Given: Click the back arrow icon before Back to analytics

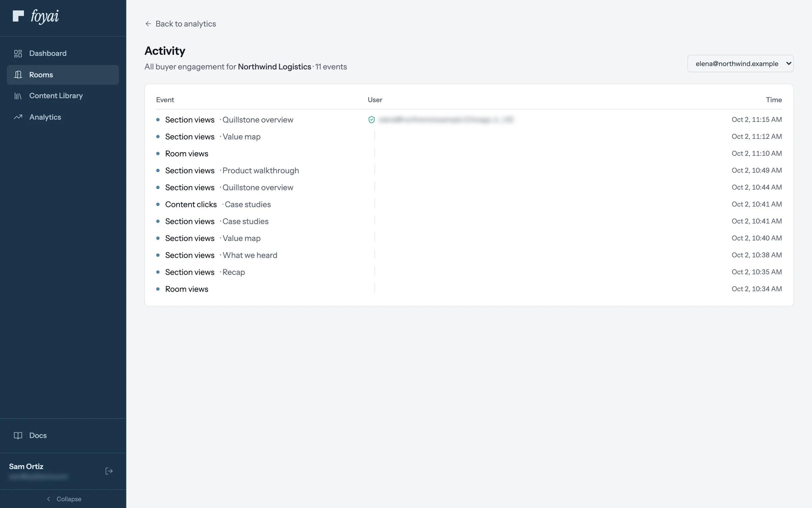Looking at the screenshot, I should click(x=148, y=24).
